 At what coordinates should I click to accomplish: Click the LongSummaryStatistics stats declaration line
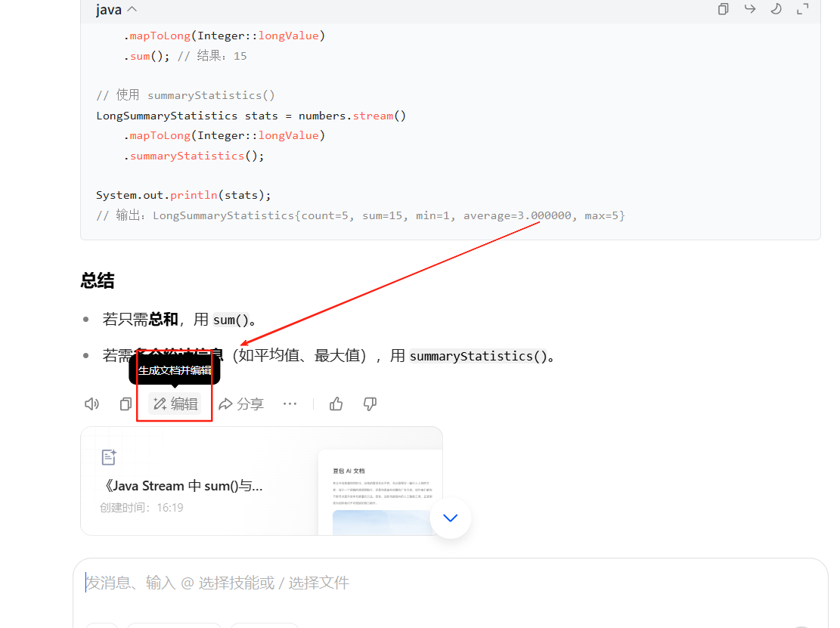pos(251,116)
